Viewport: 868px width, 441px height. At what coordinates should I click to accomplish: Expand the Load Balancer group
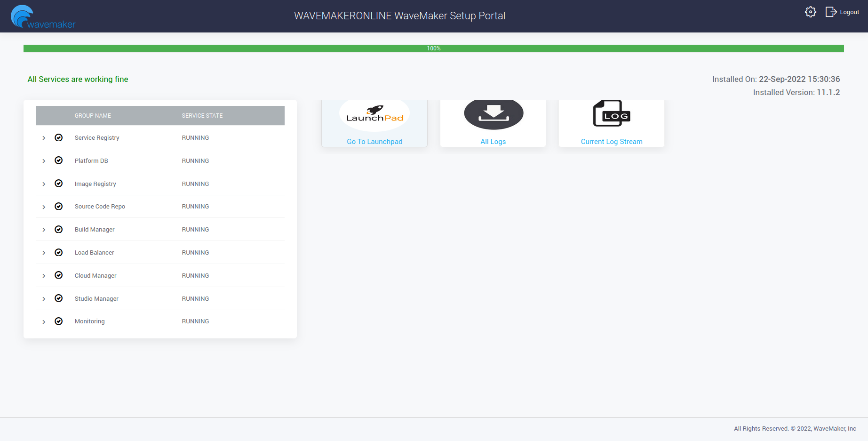tap(44, 253)
